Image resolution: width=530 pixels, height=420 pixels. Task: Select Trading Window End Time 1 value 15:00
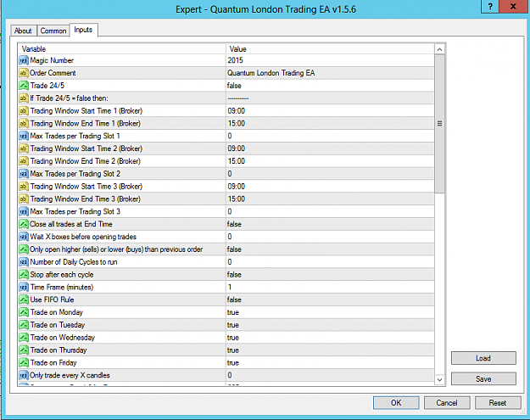click(237, 123)
